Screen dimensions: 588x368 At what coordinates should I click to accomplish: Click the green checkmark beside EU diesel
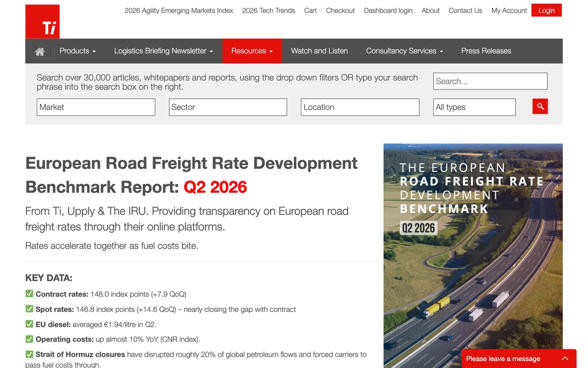pos(29,324)
